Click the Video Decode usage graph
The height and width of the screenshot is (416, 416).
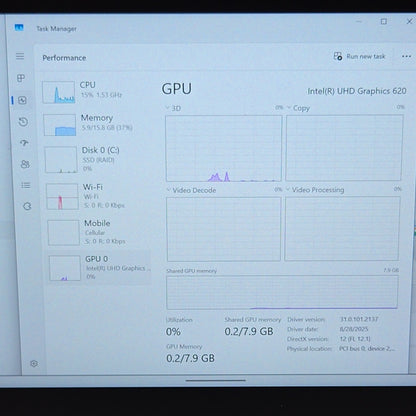[x=224, y=229]
